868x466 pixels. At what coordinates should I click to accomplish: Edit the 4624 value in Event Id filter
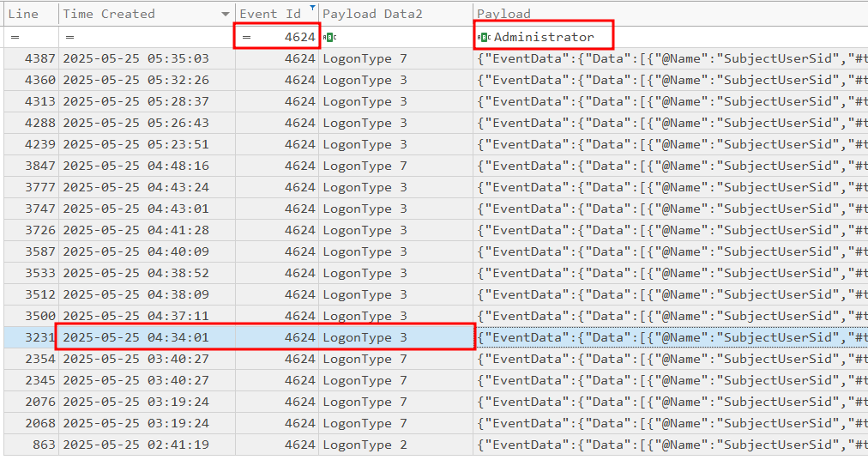(x=299, y=37)
